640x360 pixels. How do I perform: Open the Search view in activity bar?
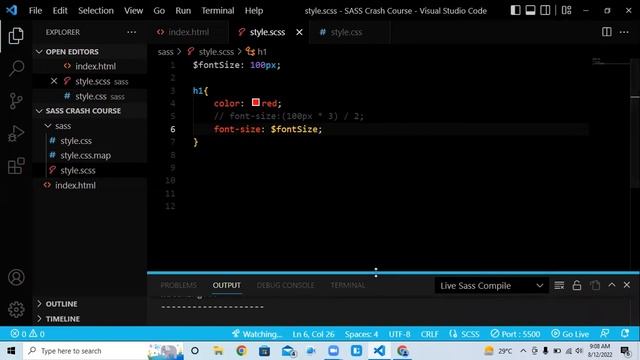16,68
